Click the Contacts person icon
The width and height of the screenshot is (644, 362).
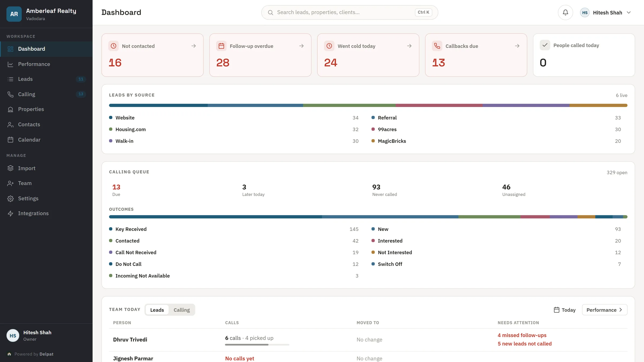point(10,124)
